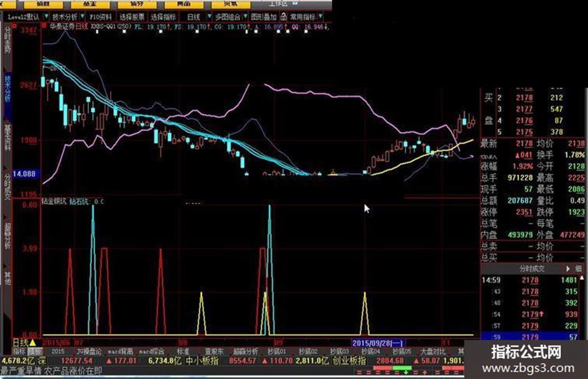Click the 内盘 value 493979
The height and width of the screenshot is (379, 588).
point(521,235)
